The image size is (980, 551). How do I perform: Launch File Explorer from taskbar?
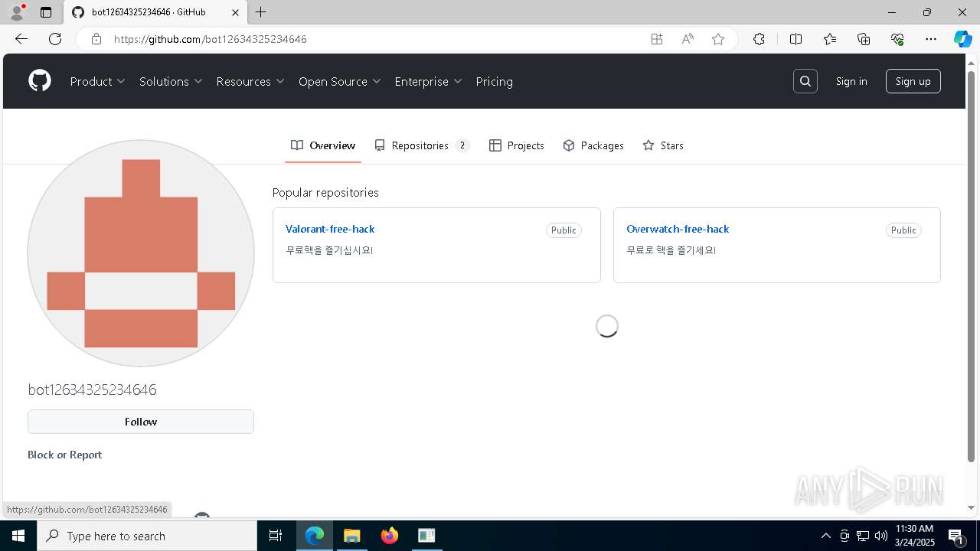pyautogui.click(x=351, y=536)
